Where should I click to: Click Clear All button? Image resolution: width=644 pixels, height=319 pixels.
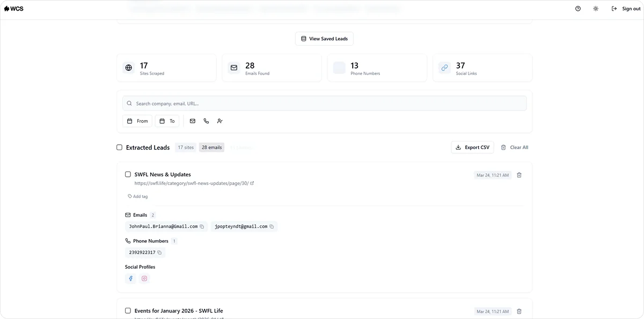tap(514, 147)
